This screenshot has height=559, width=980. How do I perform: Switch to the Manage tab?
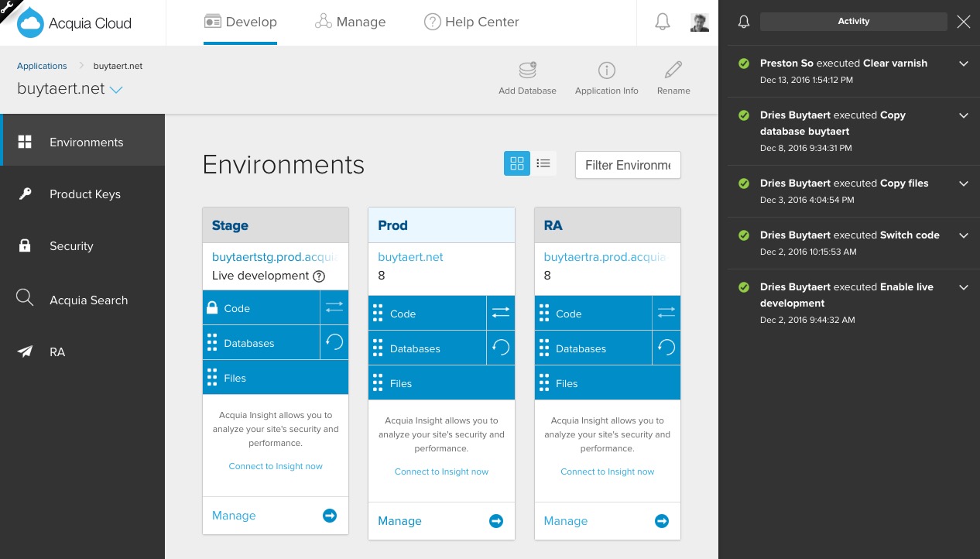tap(350, 22)
